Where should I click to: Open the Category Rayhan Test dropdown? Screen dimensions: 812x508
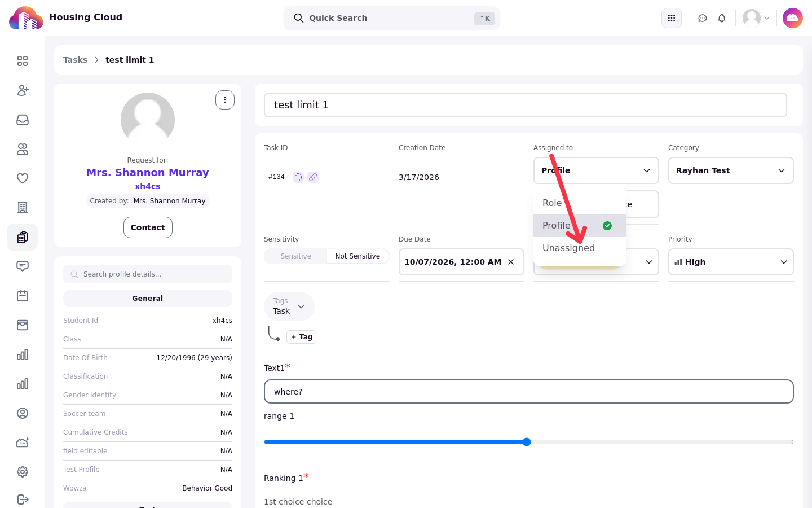coord(731,170)
